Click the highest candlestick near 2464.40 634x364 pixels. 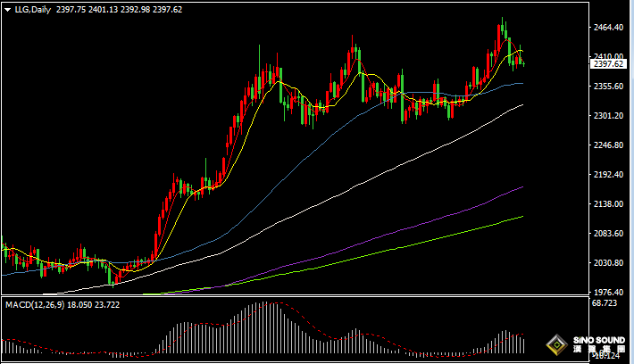pyautogui.click(x=503, y=27)
